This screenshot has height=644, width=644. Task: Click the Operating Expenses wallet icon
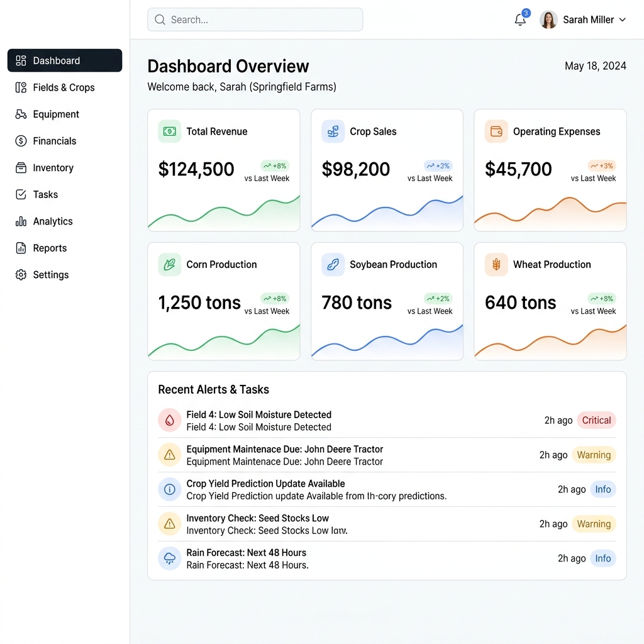(496, 131)
